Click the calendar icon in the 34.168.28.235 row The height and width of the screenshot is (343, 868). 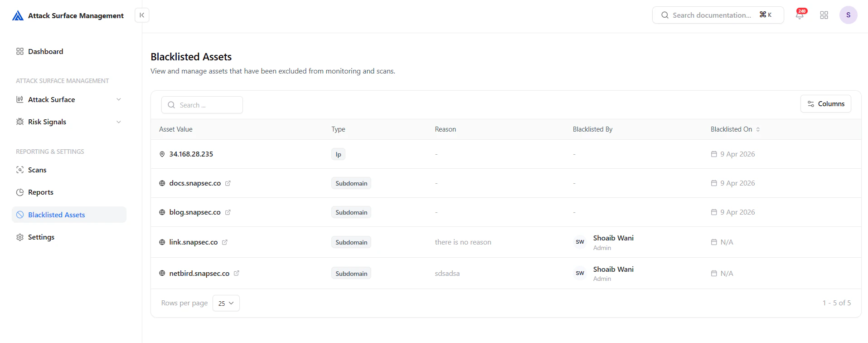click(714, 154)
